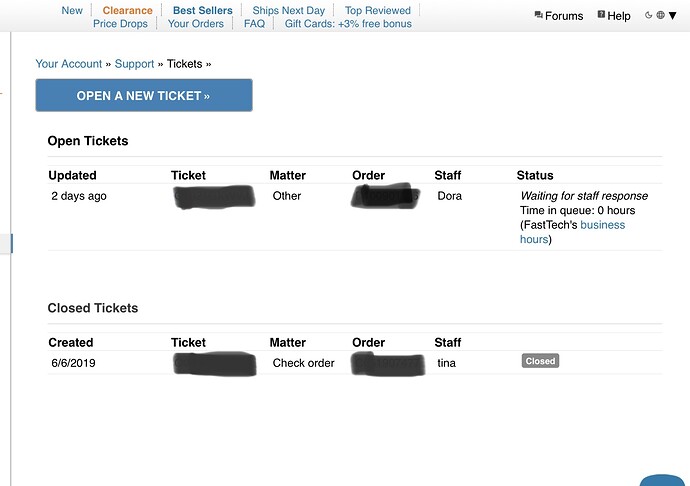This screenshot has width=690, height=486.
Task: Click the Open a New Ticket button
Action: [x=144, y=96]
